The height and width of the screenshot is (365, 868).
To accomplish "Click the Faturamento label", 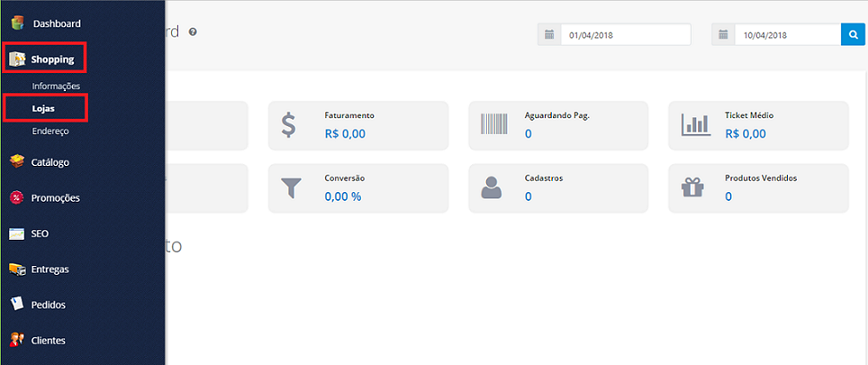I will 350,116.
